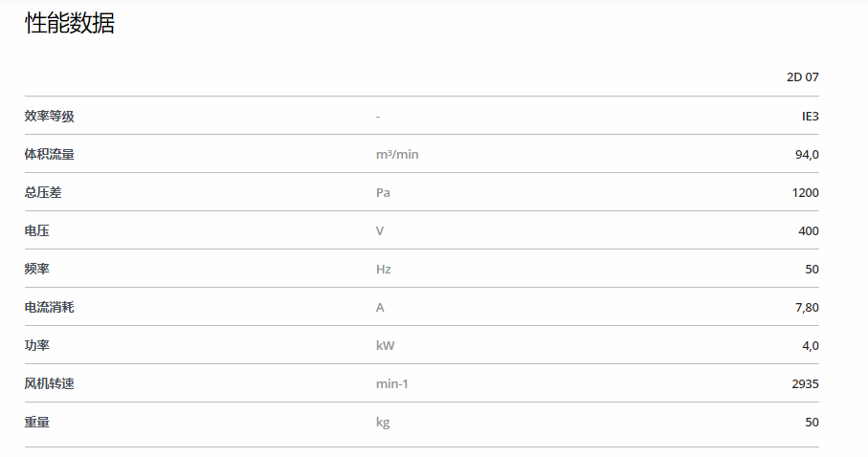Image resolution: width=868 pixels, height=457 pixels.
Task: Select the 400 voltage value
Action: pos(809,230)
